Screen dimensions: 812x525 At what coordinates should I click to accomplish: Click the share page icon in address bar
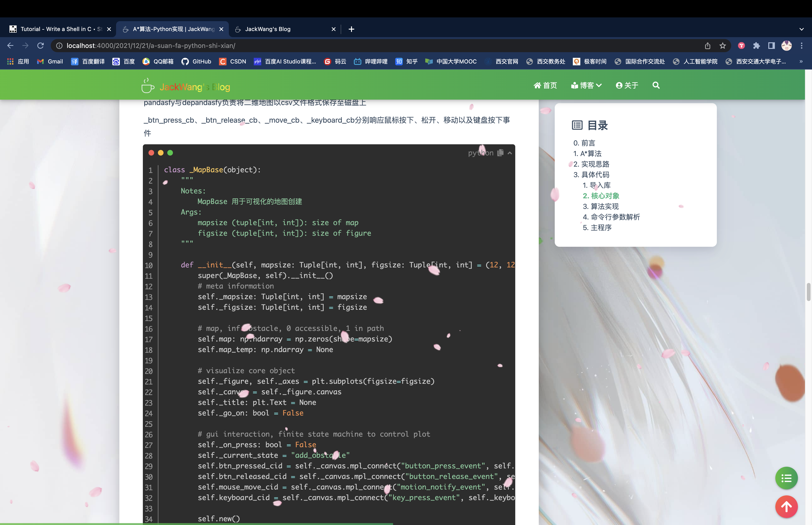click(708, 46)
